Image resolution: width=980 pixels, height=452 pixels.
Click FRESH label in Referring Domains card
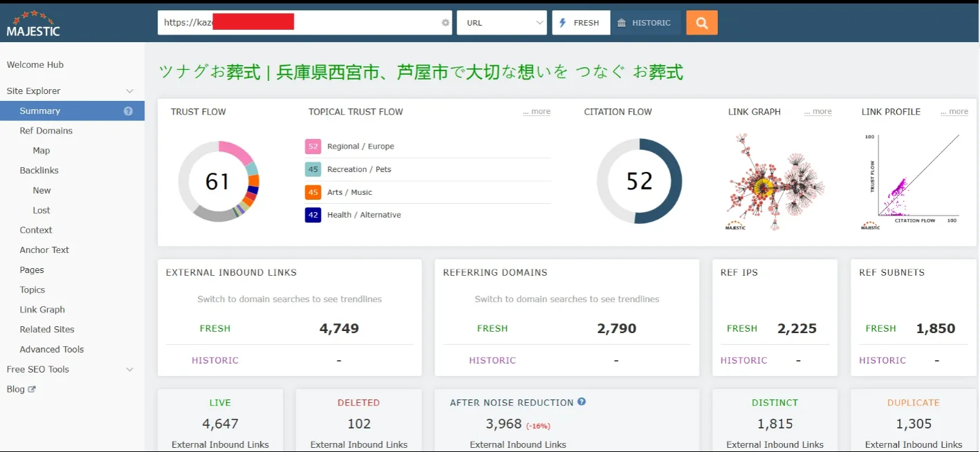click(x=492, y=328)
